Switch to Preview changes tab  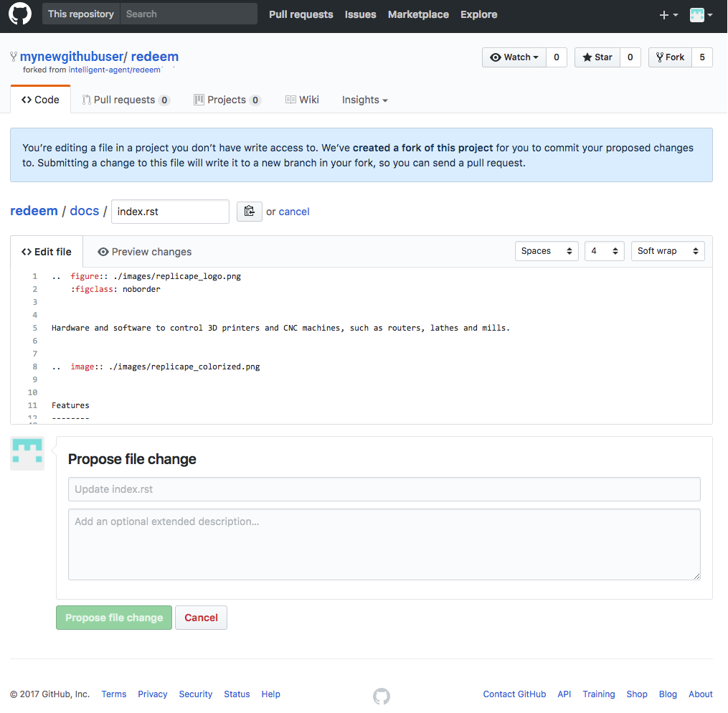pos(144,252)
